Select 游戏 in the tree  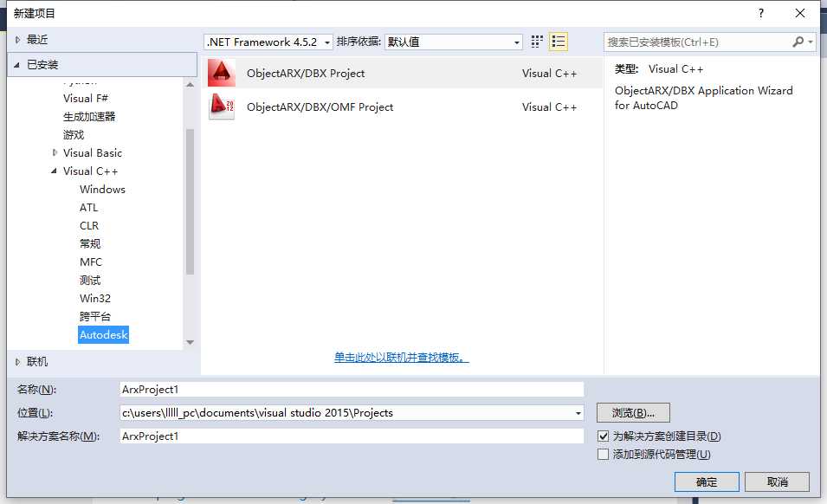point(74,135)
